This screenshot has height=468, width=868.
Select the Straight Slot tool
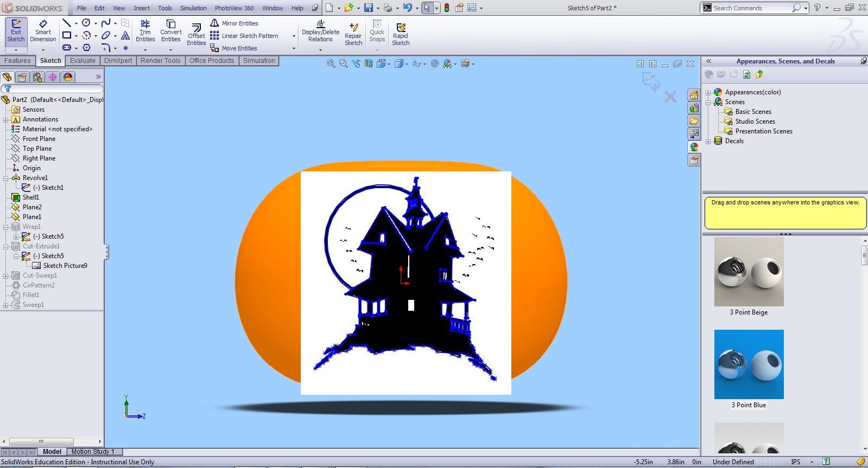pyautogui.click(x=66, y=48)
